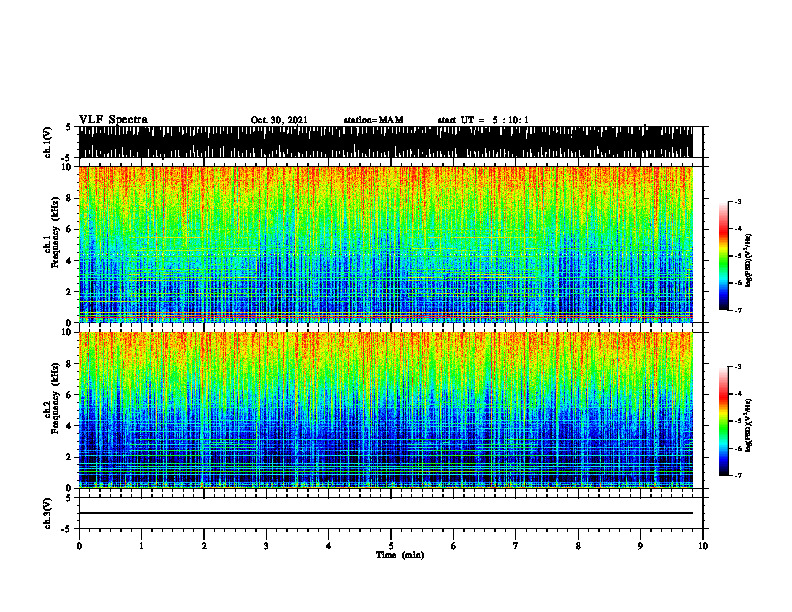Click the "8" time axis tick label
The width and height of the screenshot is (792, 612).
pos(578,546)
